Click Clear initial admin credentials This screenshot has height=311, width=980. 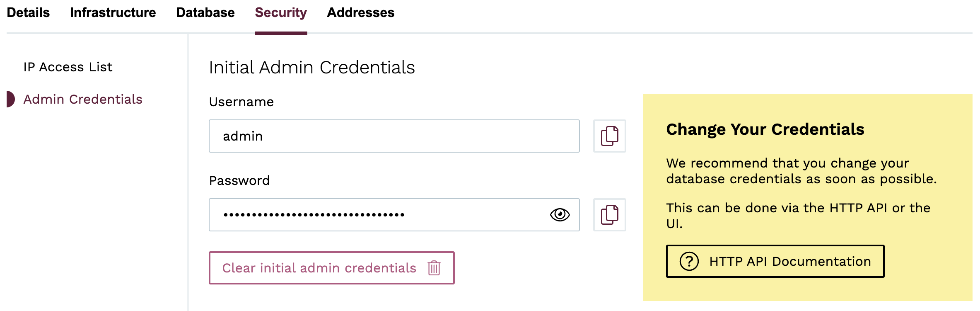(x=319, y=268)
